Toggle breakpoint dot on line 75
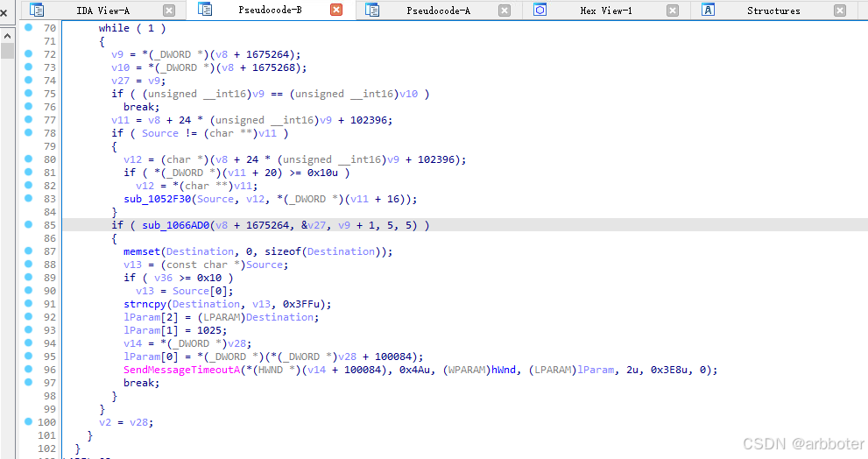Image resolution: width=868 pixels, height=459 pixels. pyautogui.click(x=28, y=93)
